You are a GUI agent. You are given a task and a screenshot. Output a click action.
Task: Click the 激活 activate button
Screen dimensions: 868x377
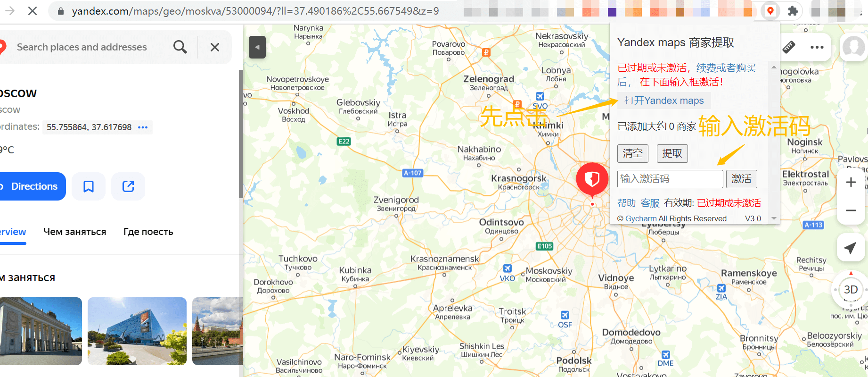(742, 179)
